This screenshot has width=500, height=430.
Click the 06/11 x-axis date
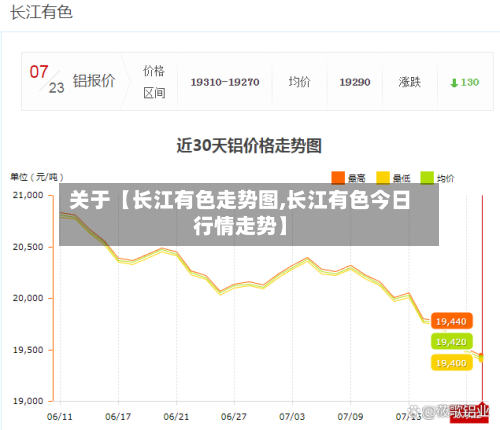[60, 417]
